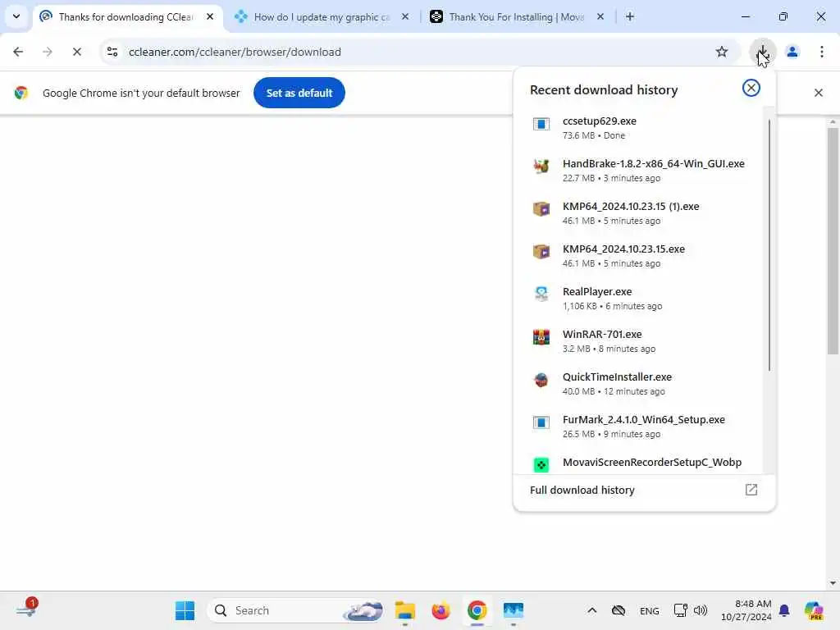840x630 pixels.
Task: Switch to the Thank You For Installing Movavi tab
Action: click(x=517, y=17)
